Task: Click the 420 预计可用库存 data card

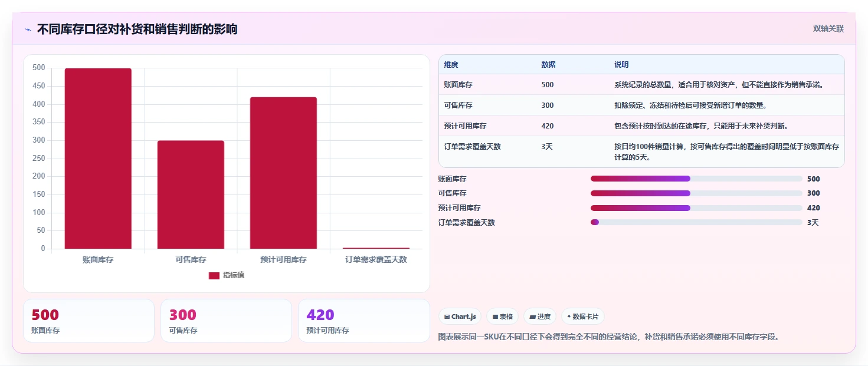Action: click(364, 321)
